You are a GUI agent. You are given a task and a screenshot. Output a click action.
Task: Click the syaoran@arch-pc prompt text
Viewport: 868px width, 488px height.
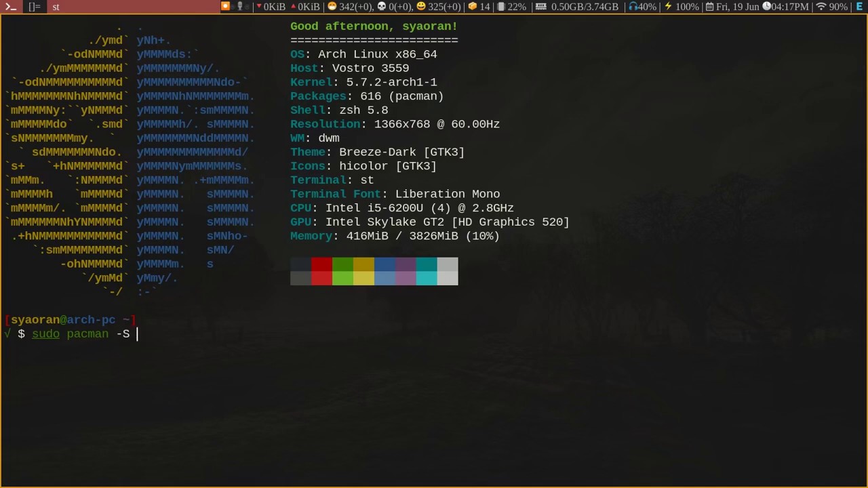click(62, 320)
